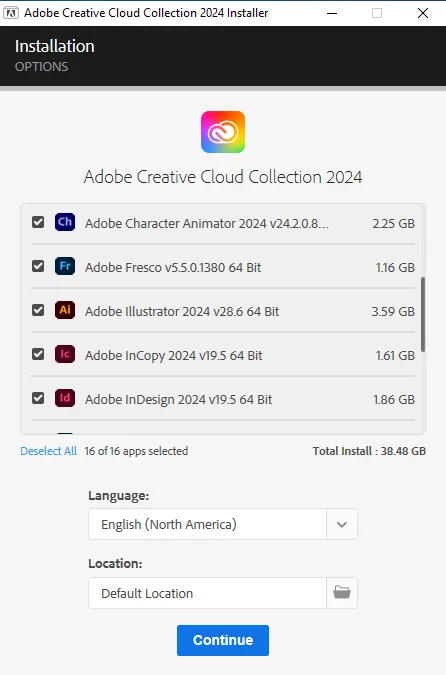Click the Adobe installer icon in title bar

pyautogui.click(x=10, y=13)
